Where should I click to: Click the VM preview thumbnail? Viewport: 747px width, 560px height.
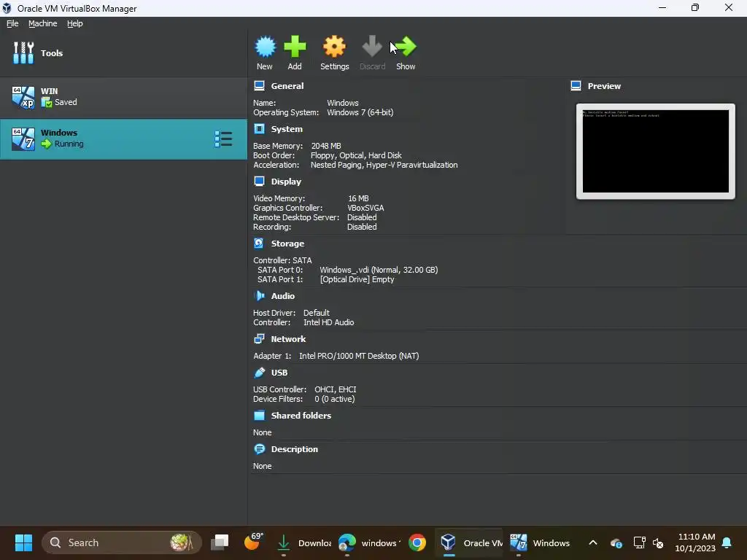656,151
